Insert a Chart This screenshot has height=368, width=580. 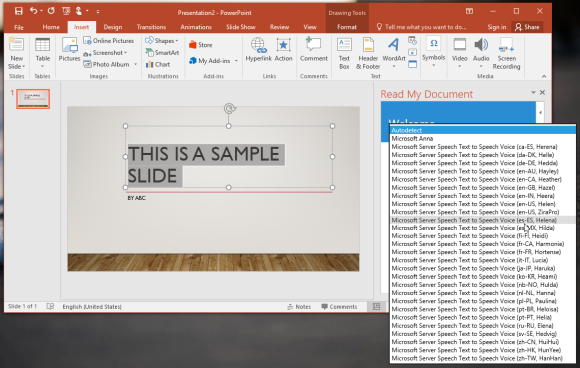click(158, 64)
